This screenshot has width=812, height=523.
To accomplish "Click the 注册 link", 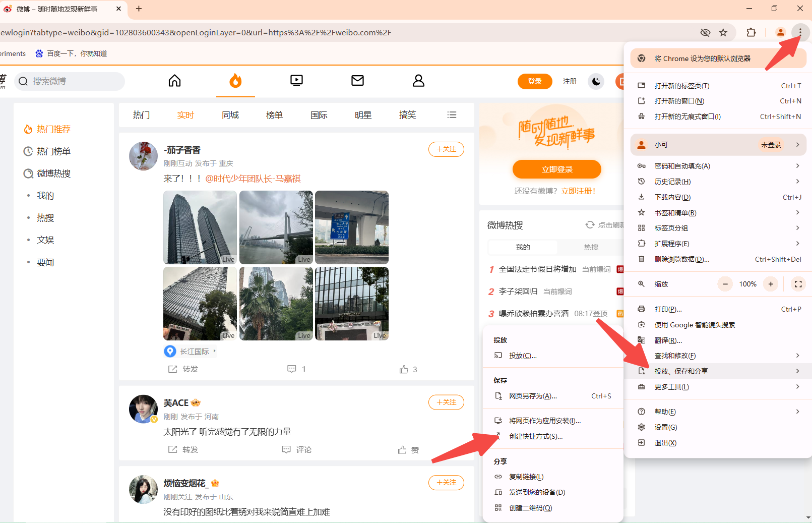I will click(570, 81).
